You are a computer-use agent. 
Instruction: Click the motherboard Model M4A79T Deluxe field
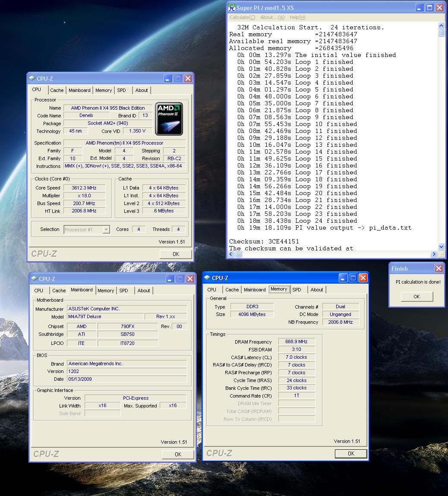click(106, 316)
